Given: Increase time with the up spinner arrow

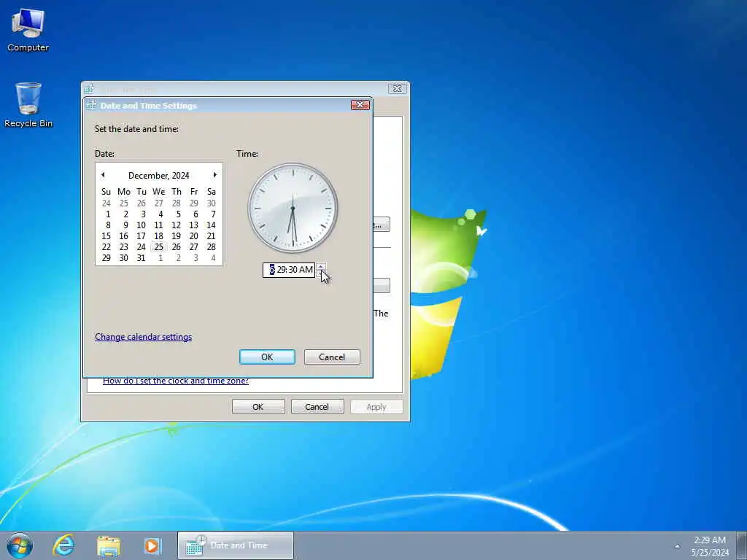Looking at the screenshot, I should coord(322,267).
